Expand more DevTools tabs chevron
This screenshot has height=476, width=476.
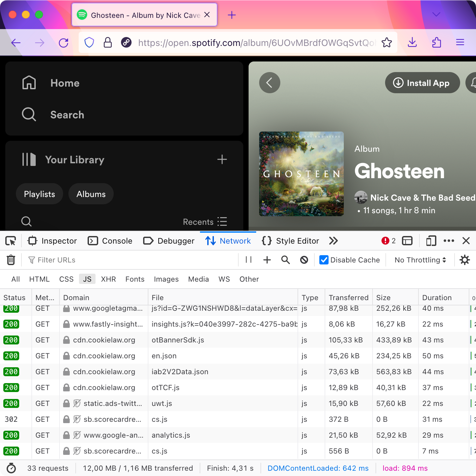334,241
